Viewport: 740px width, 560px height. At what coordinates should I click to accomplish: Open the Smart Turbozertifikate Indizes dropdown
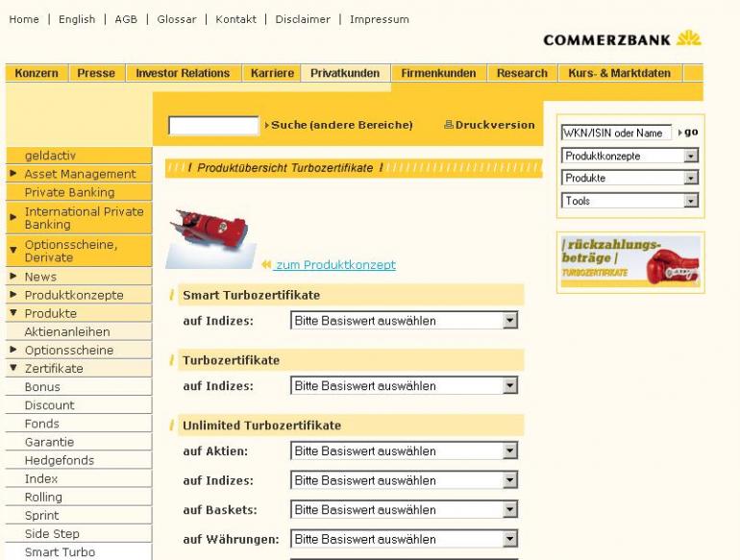point(404,320)
